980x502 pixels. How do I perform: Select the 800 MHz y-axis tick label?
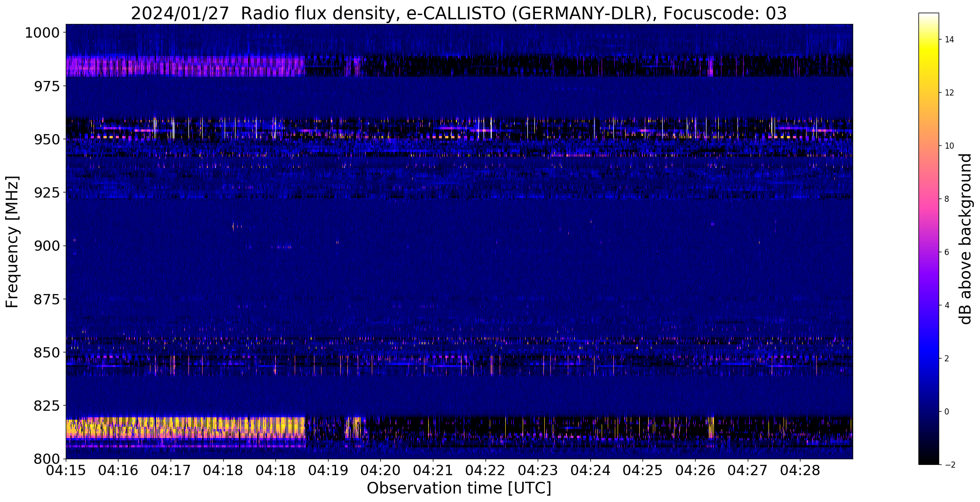coord(47,458)
